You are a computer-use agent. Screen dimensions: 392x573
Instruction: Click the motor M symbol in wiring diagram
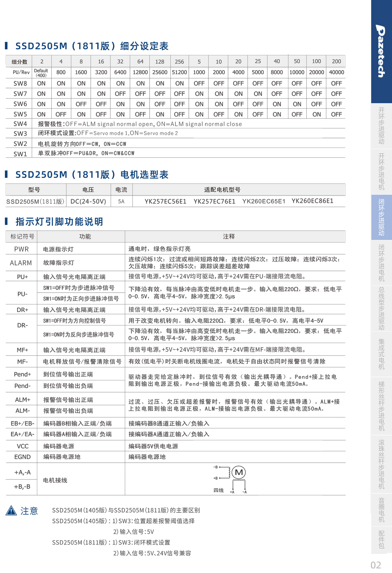[239, 472]
